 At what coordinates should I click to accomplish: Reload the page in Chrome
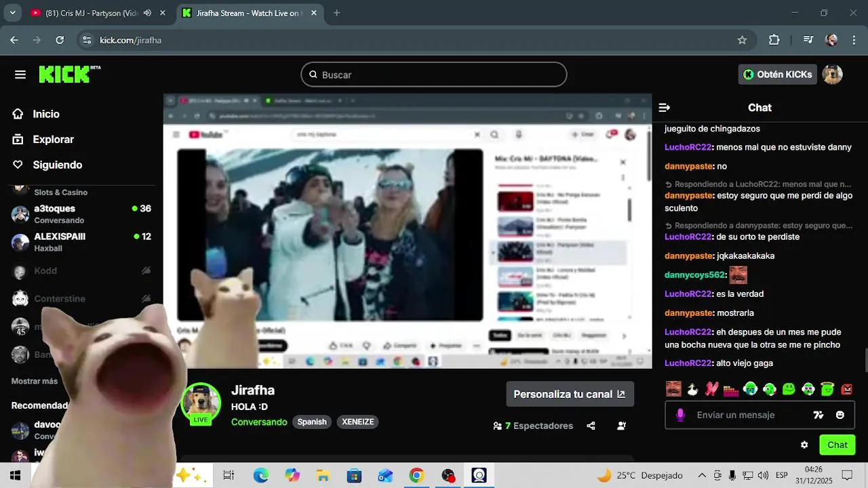[x=60, y=40]
